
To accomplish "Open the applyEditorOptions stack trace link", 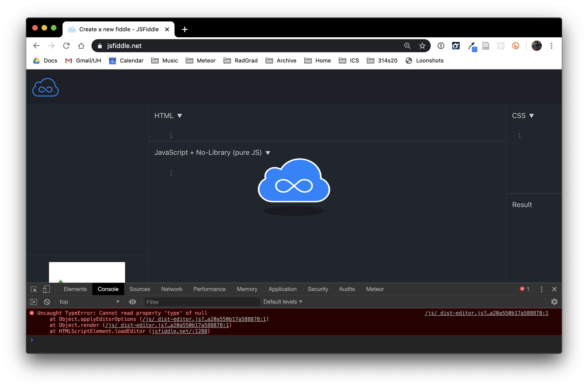I will tap(204, 319).
